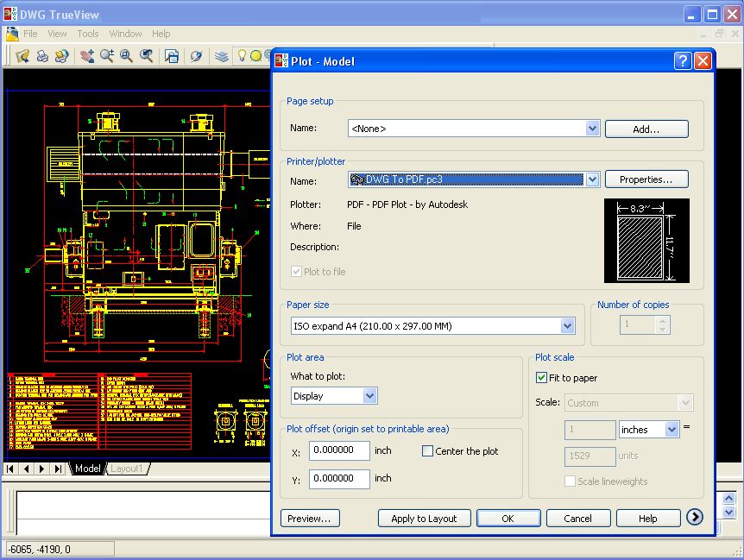Click the Add... page setup button
The image size is (744, 560).
646,129
